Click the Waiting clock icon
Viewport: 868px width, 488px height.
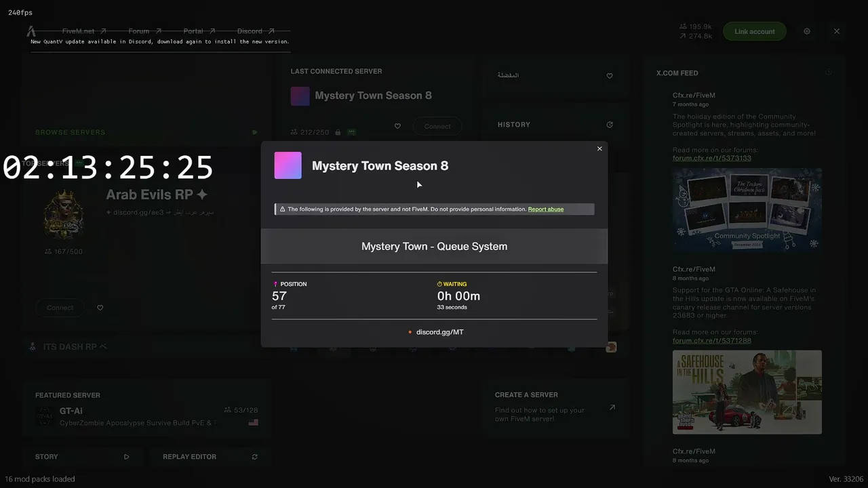[x=439, y=284]
